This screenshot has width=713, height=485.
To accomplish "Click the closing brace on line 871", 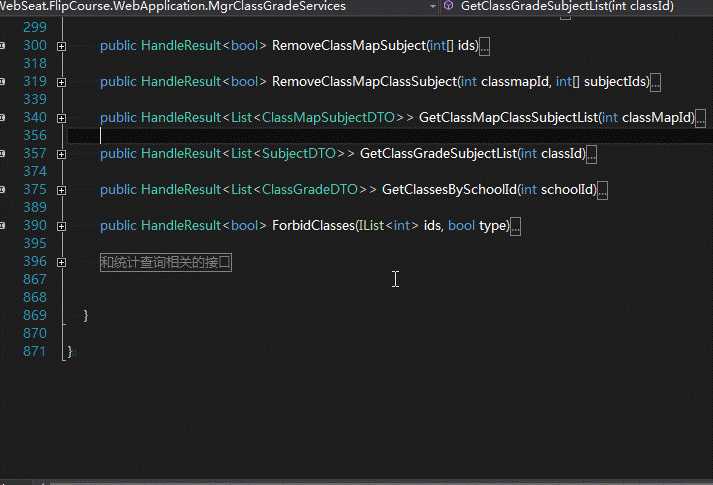I will 69,351.
